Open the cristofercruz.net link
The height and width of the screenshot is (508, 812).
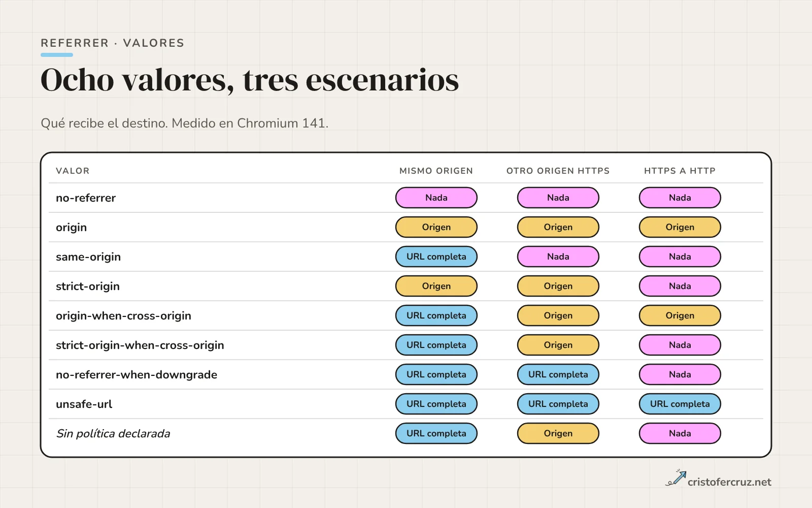tap(729, 482)
